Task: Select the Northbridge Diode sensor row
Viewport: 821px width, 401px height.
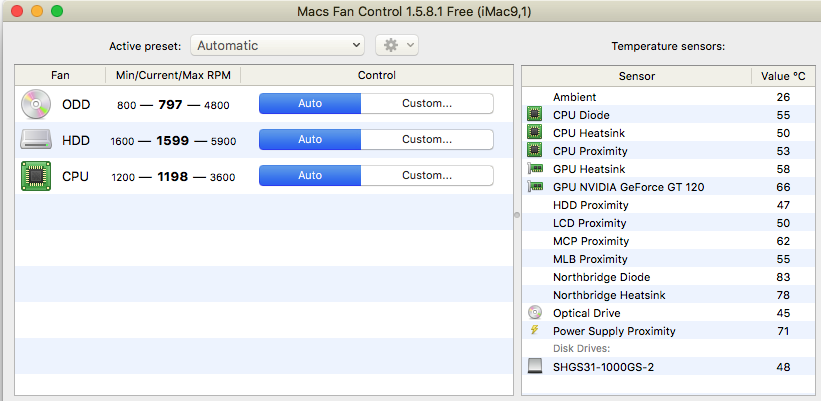Action: [x=669, y=277]
